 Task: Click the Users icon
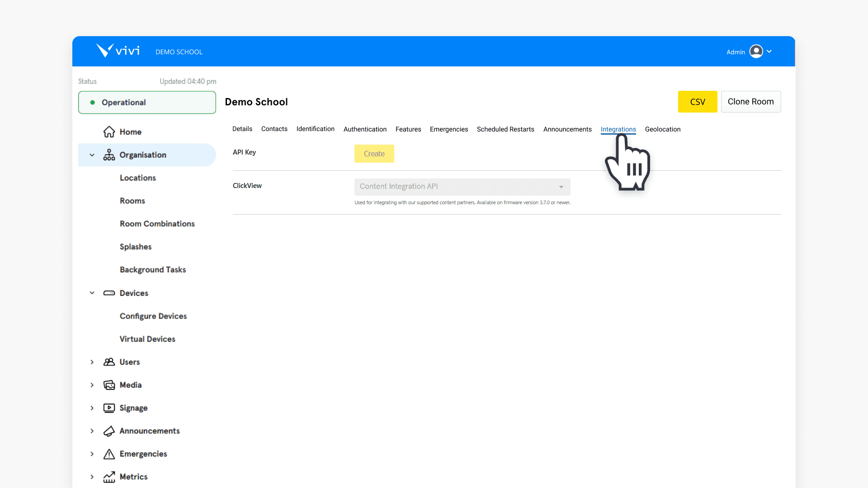coord(109,362)
